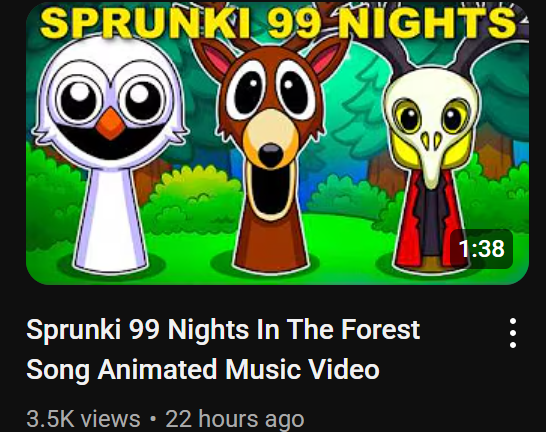Image resolution: width=546 pixels, height=432 pixels.
Task: Click the 22 hours ago upload time
Action: click(x=235, y=419)
